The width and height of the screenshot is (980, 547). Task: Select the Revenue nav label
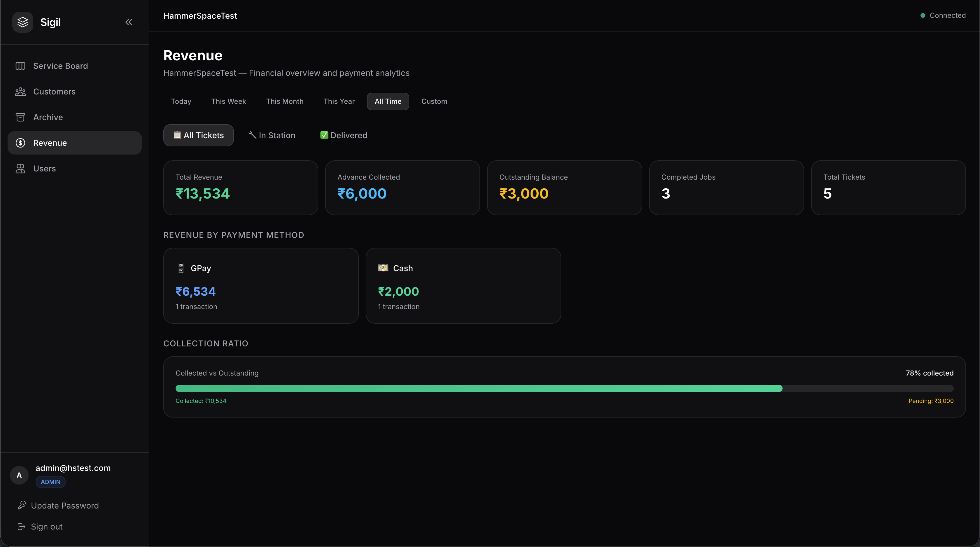(50, 143)
